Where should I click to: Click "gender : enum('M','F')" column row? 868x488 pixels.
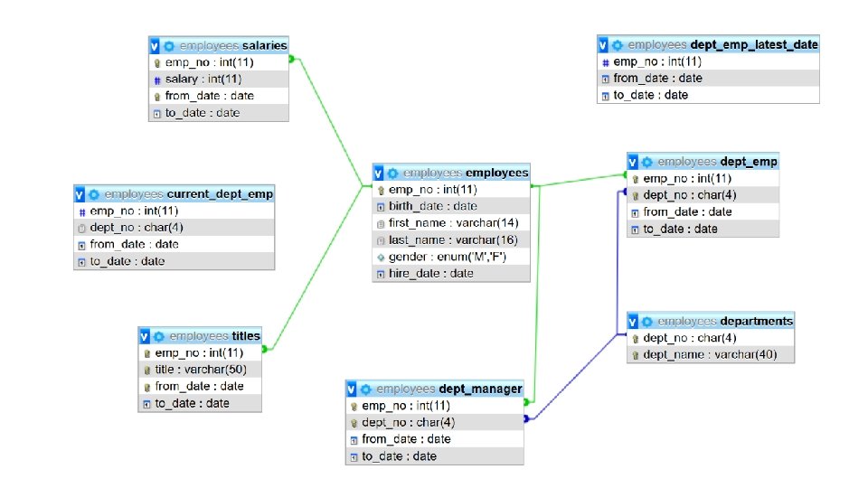pos(451,257)
